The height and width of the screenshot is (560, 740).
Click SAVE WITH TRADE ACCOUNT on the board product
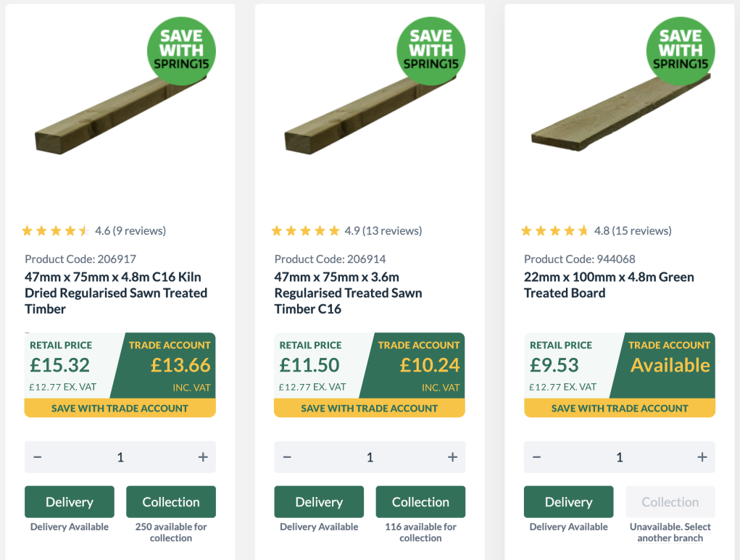(619, 408)
